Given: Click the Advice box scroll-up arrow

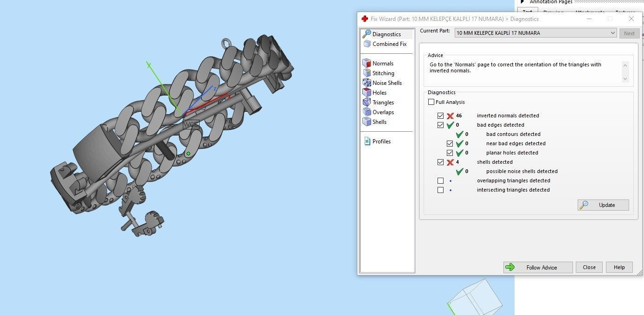Looking at the screenshot, I should tap(625, 65).
